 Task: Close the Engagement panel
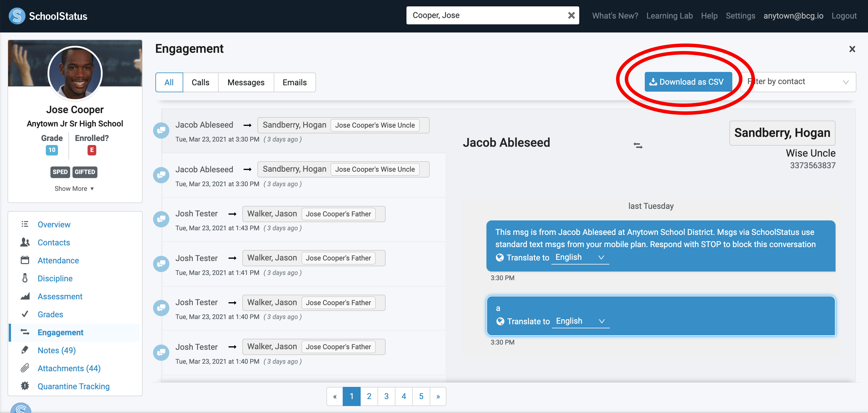tap(852, 49)
